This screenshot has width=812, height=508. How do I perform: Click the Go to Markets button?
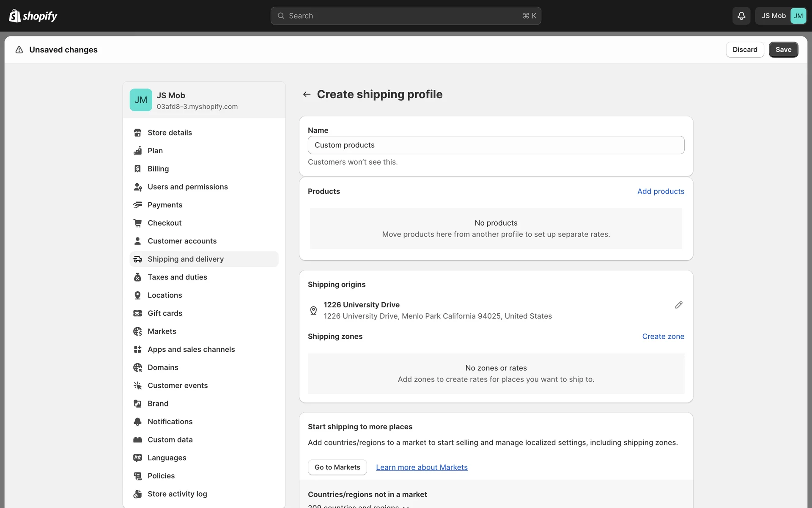(x=337, y=467)
